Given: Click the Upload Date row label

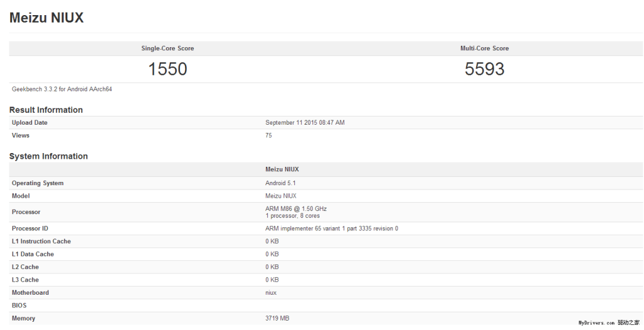Looking at the screenshot, I should [x=30, y=123].
